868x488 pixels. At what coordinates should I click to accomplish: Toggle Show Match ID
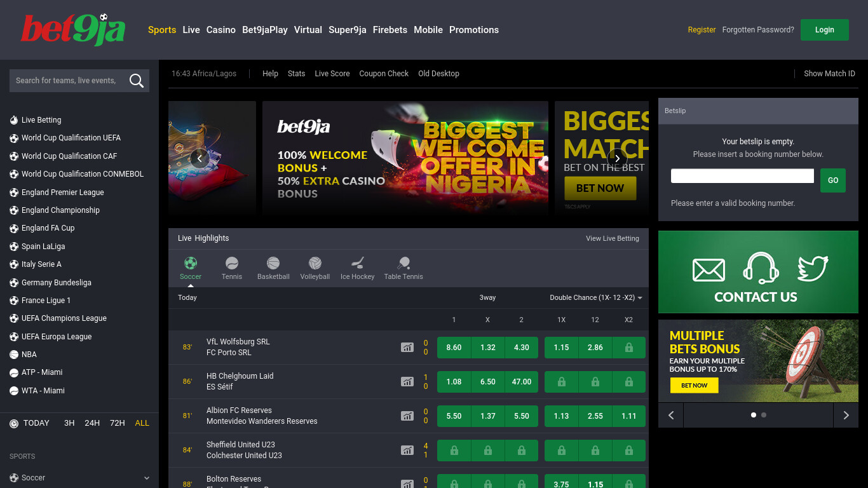[x=829, y=74]
